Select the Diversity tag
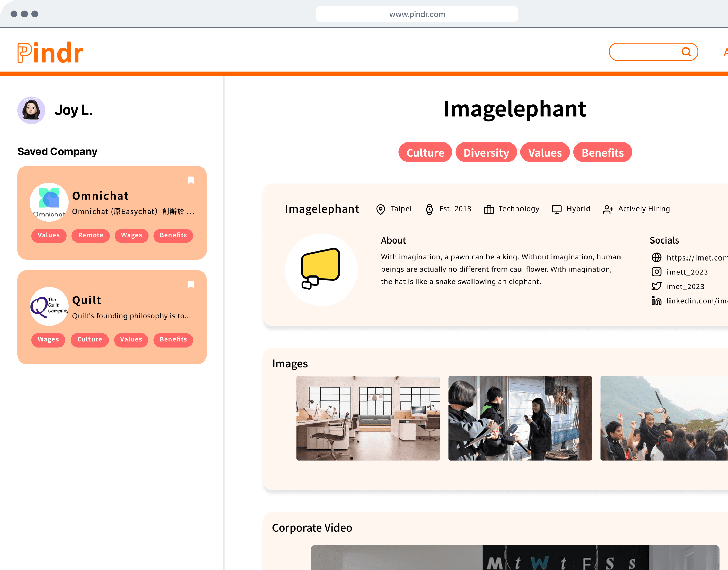This screenshot has height=570, width=728. [486, 153]
